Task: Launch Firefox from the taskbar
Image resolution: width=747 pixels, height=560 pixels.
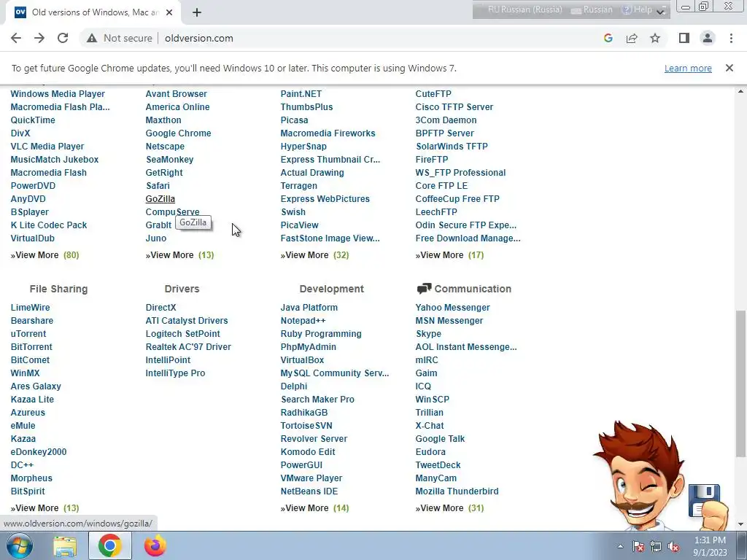Action: (155, 545)
